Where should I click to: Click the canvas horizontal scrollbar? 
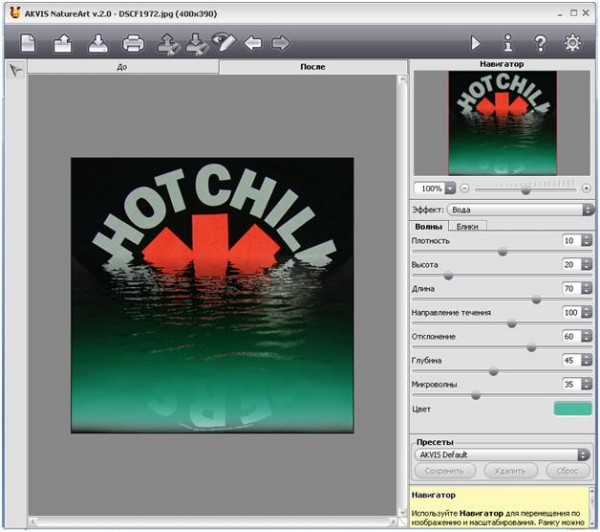(x=213, y=521)
